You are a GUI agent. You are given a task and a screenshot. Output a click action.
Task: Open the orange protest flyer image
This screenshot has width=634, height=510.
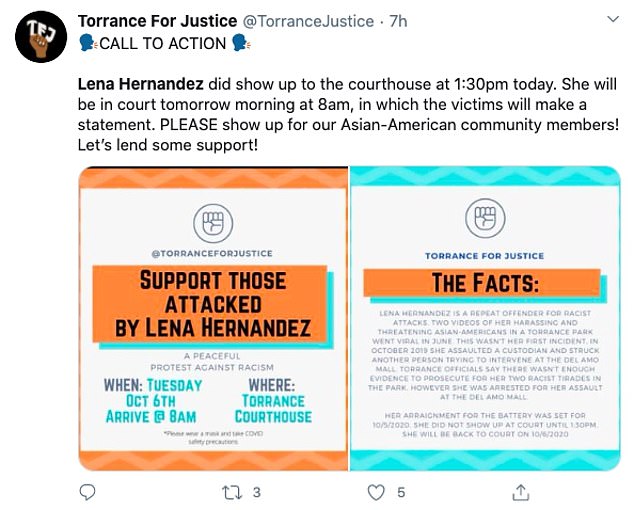click(213, 318)
